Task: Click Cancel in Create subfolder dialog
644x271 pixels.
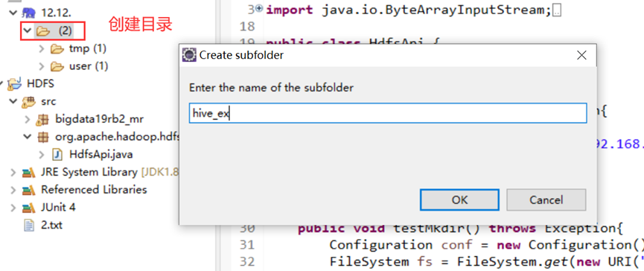Action: (x=546, y=200)
